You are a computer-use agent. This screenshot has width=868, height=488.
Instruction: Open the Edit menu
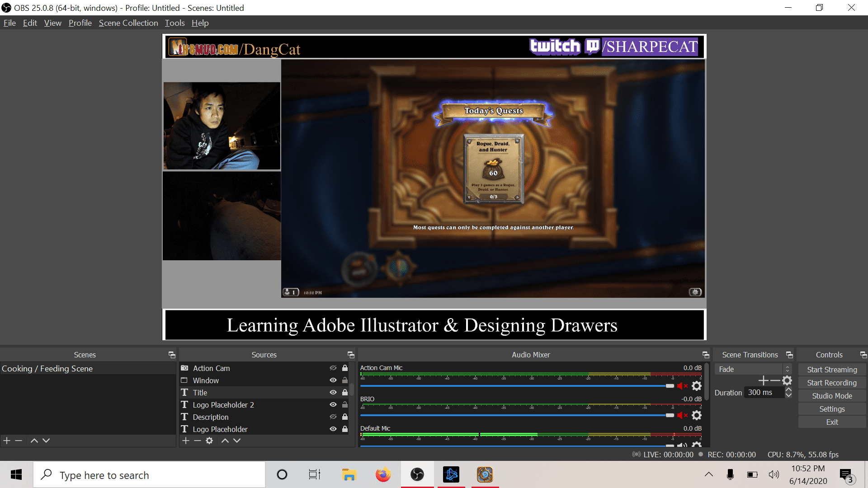pyautogui.click(x=30, y=23)
